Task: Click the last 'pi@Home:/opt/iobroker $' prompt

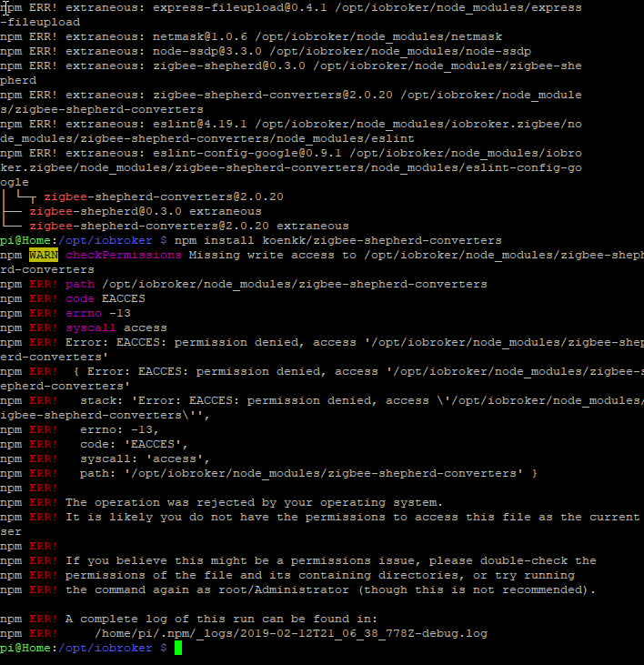Action: tap(84, 648)
